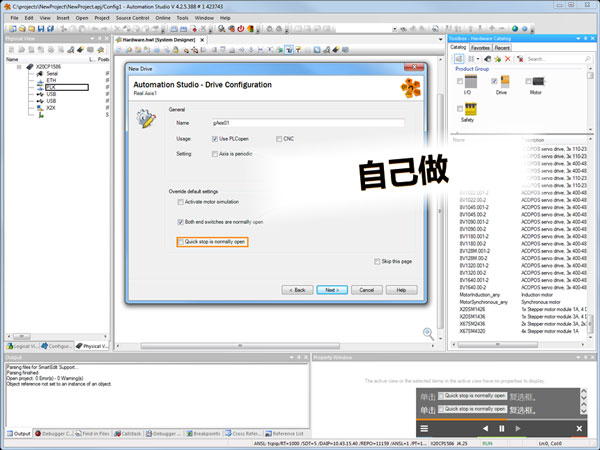Viewport: 600px width, 450px height.
Task: Click the search magnifier in the catalog search box
Action: pos(588,59)
